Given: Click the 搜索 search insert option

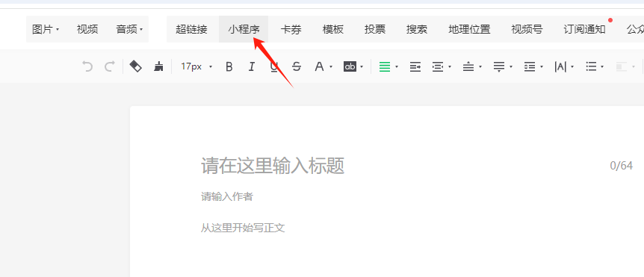Looking at the screenshot, I should pos(416,29).
